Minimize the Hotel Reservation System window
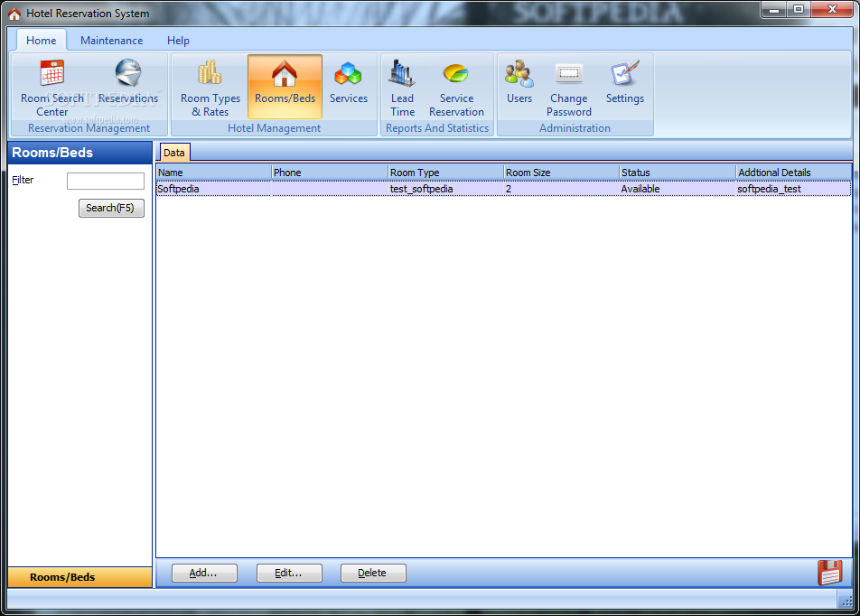 click(x=774, y=9)
